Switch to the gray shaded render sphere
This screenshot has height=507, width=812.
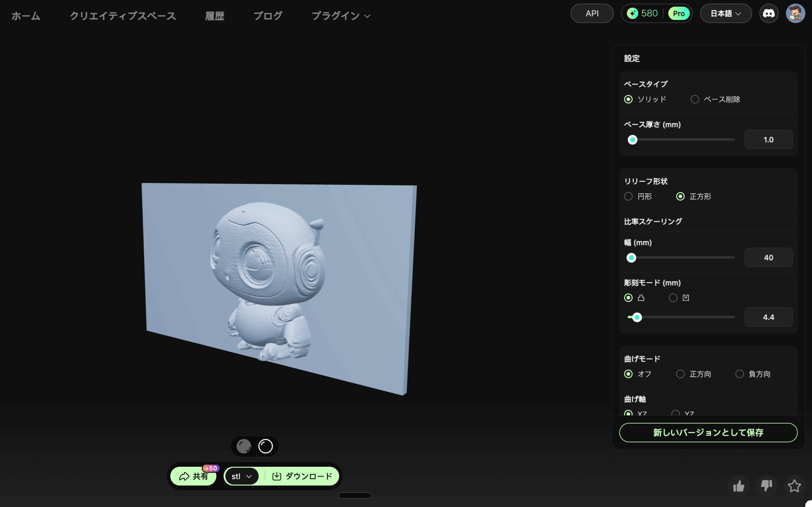click(x=244, y=446)
